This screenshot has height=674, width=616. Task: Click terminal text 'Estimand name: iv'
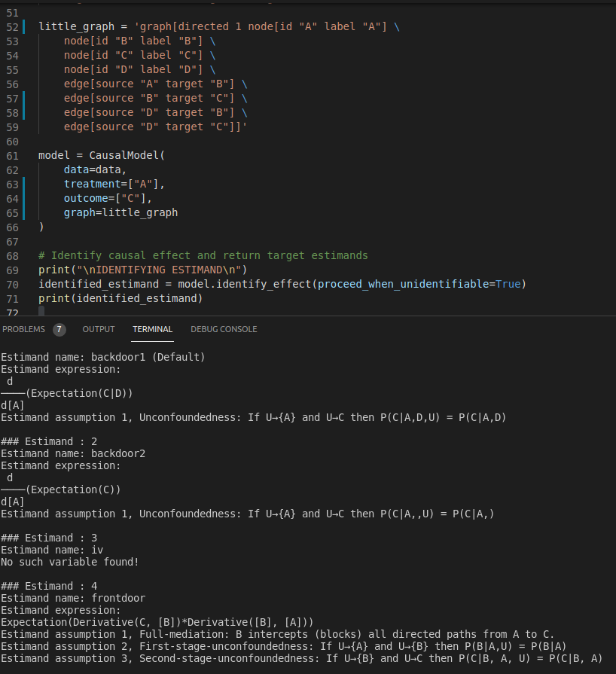click(x=52, y=550)
